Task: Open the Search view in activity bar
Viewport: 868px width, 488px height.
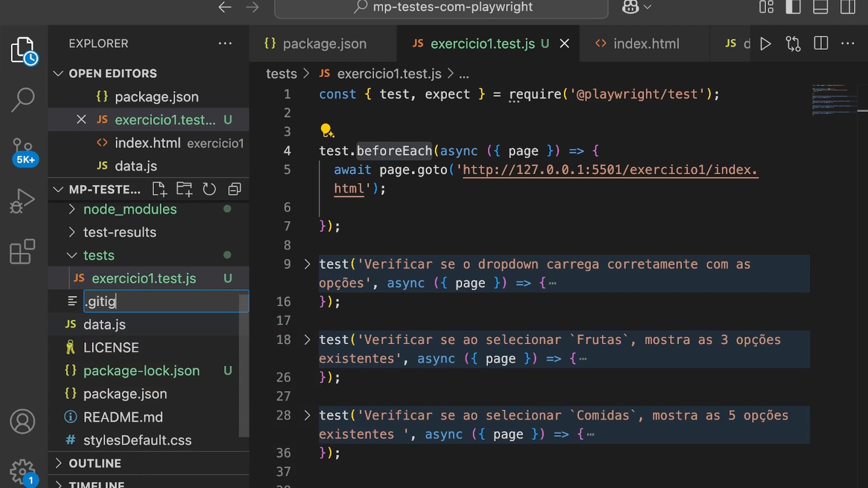Action: (x=23, y=99)
